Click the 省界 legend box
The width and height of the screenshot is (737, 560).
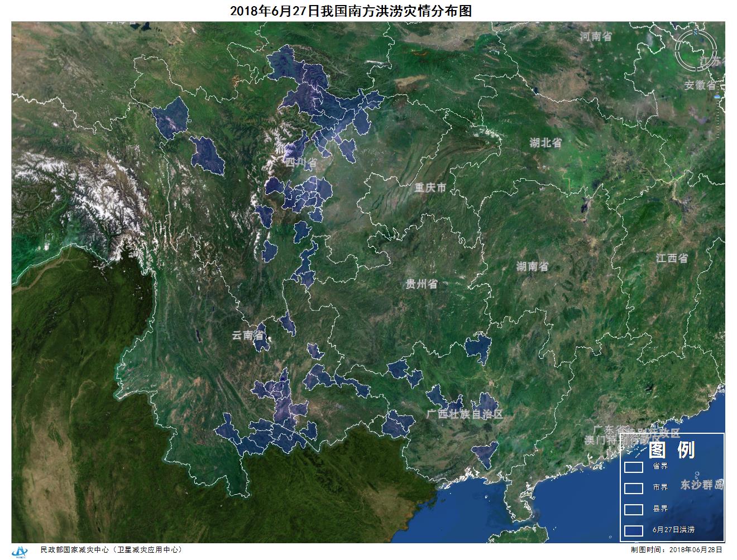pyautogui.click(x=634, y=467)
